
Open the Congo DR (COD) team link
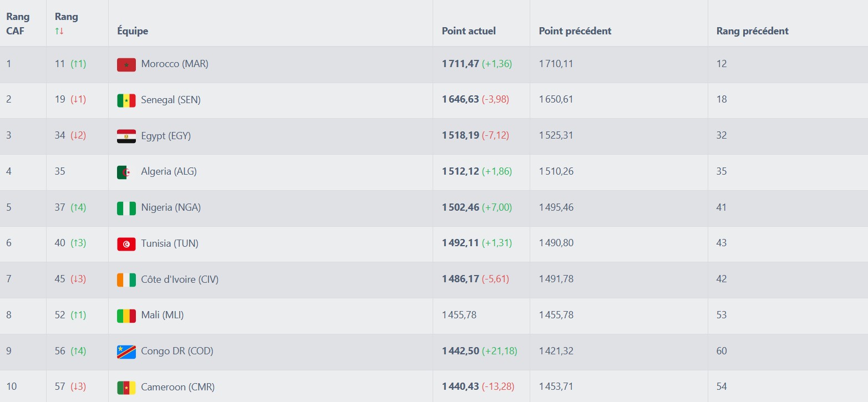point(177,351)
